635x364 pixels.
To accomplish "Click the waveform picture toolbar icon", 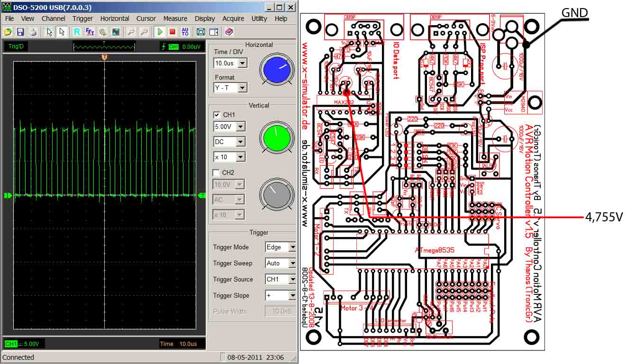I will point(116,32).
